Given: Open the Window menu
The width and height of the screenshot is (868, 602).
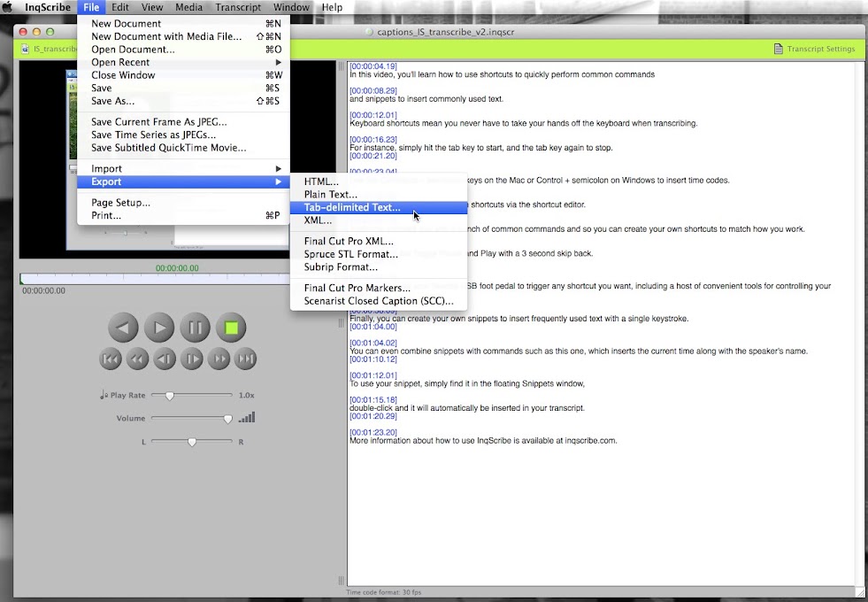Looking at the screenshot, I should [291, 7].
